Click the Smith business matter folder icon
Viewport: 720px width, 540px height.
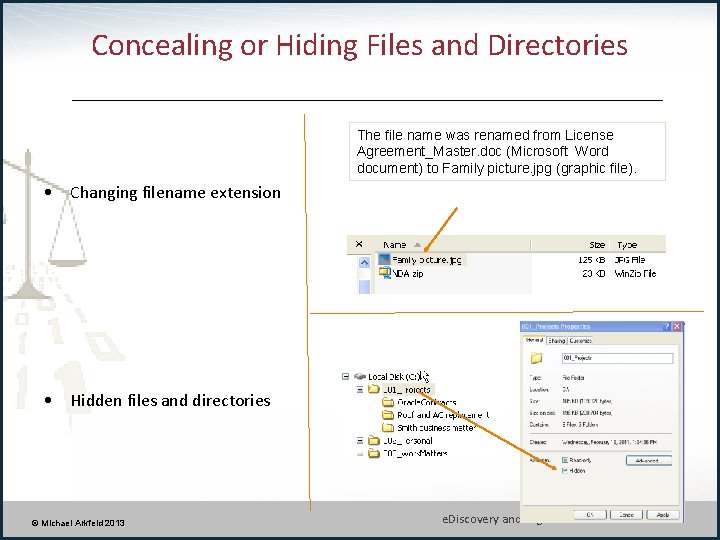388,428
